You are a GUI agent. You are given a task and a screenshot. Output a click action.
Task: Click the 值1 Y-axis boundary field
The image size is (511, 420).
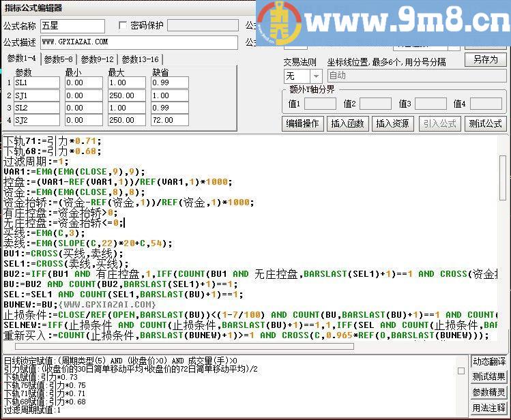320,104
